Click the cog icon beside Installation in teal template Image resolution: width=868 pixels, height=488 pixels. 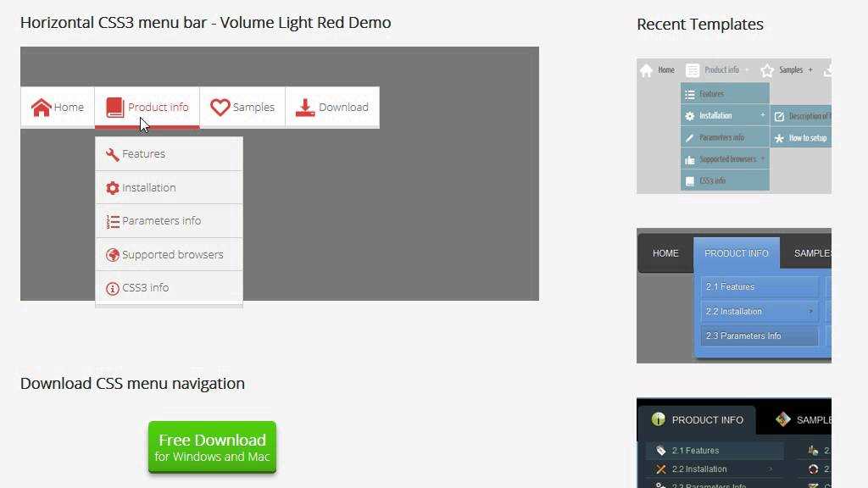[x=690, y=116]
